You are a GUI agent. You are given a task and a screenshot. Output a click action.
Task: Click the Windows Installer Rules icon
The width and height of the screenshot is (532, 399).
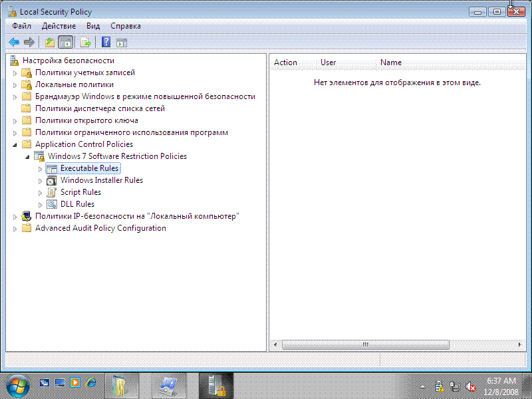[52, 180]
